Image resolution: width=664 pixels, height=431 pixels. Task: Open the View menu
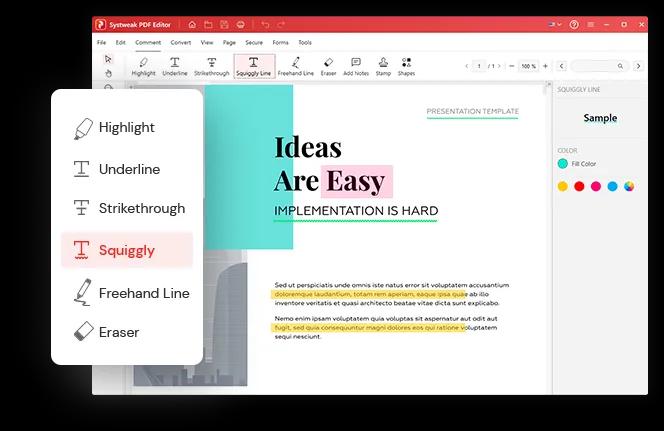(207, 42)
